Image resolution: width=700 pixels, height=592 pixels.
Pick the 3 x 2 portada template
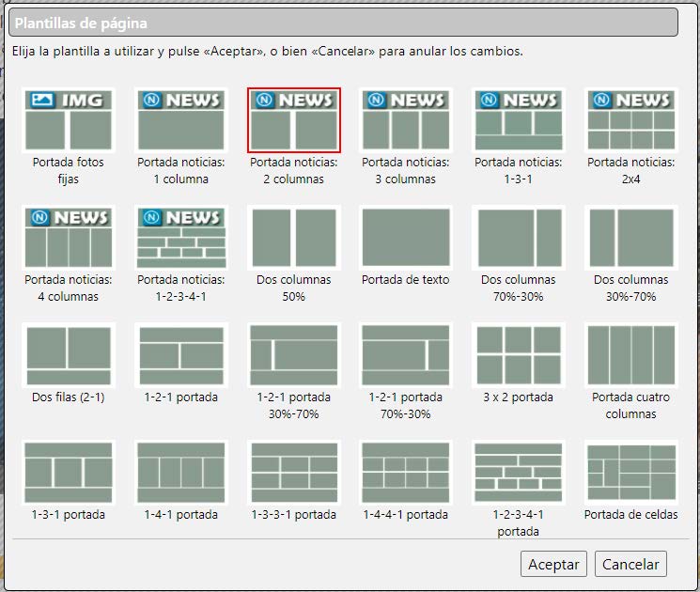pos(518,355)
